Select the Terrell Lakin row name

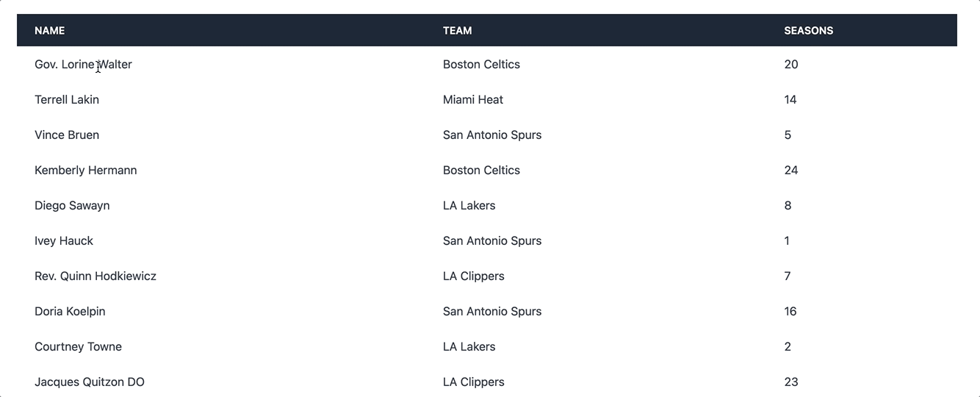67,100
